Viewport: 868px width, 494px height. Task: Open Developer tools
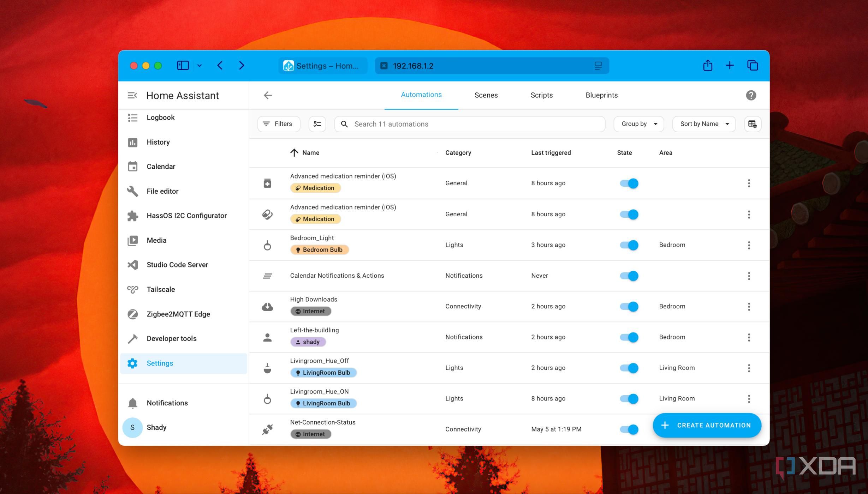[x=183, y=338]
